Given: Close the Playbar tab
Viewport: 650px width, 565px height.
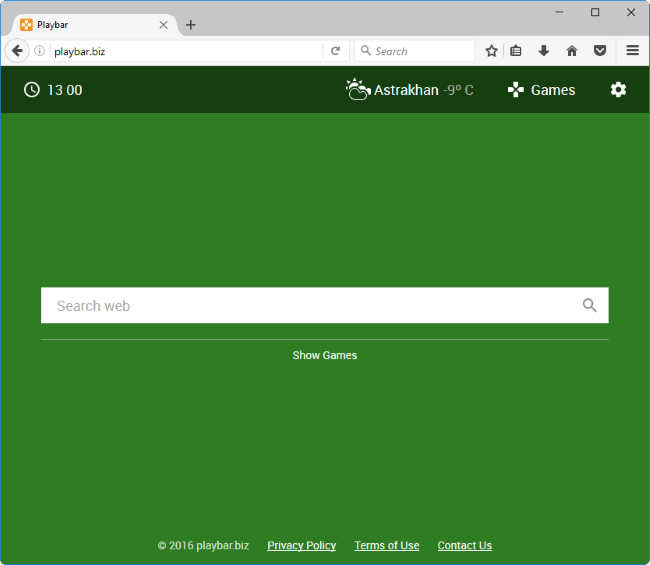Looking at the screenshot, I should 163,25.
